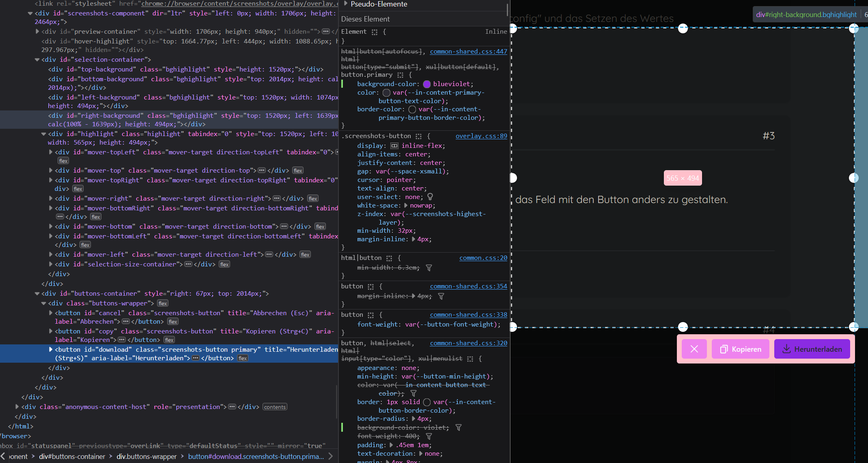Toggle flex badge on the download button node
The height and width of the screenshot is (463, 868).
click(243, 358)
